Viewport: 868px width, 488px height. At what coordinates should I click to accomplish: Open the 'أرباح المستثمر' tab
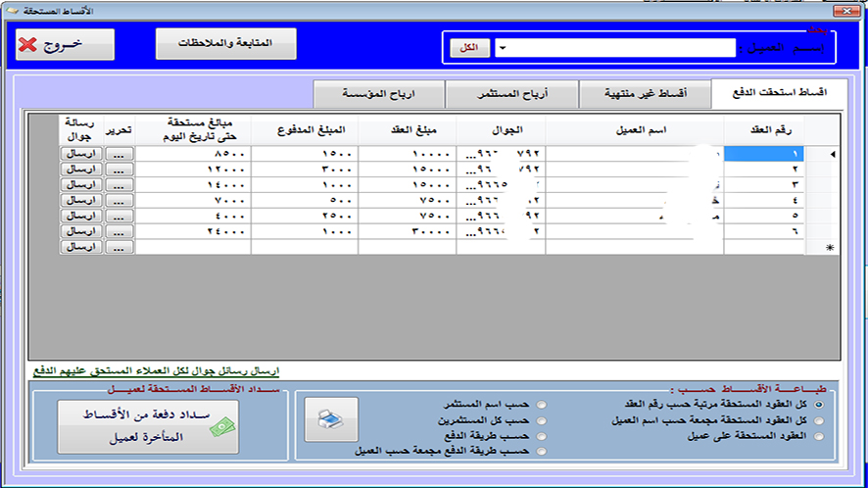(x=511, y=94)
